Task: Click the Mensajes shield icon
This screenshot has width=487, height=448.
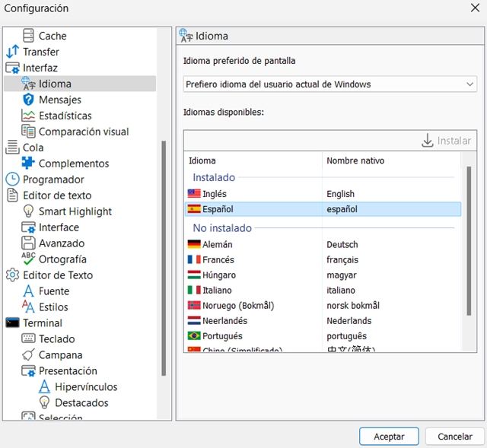Action: pyautogui.click(x=28, y=100)
